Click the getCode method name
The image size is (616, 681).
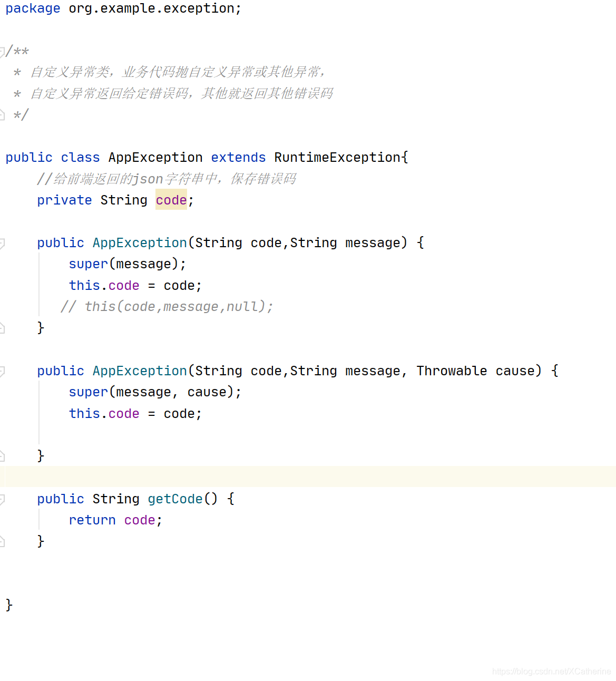[175, 499]
